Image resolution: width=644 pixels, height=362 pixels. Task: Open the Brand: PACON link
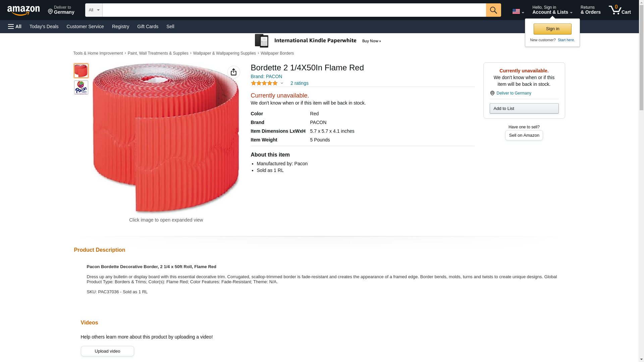(x=266, y=76)
